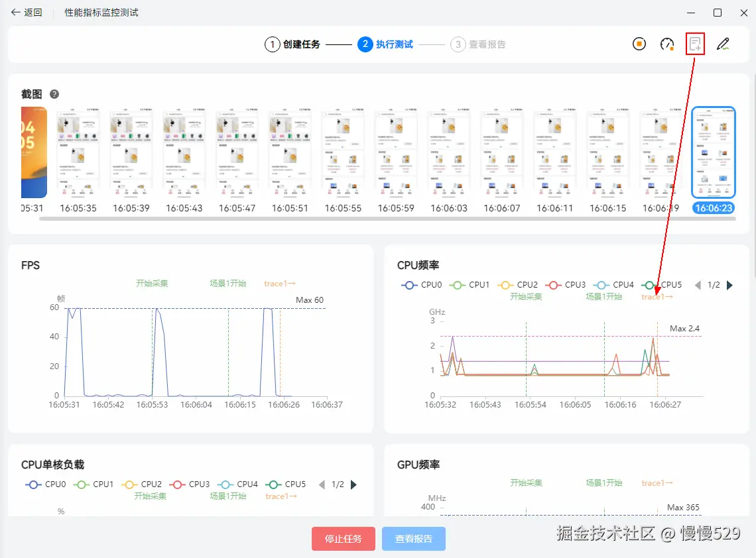Toggle CPU1 series in CPU频率 legend

(469, 285)
